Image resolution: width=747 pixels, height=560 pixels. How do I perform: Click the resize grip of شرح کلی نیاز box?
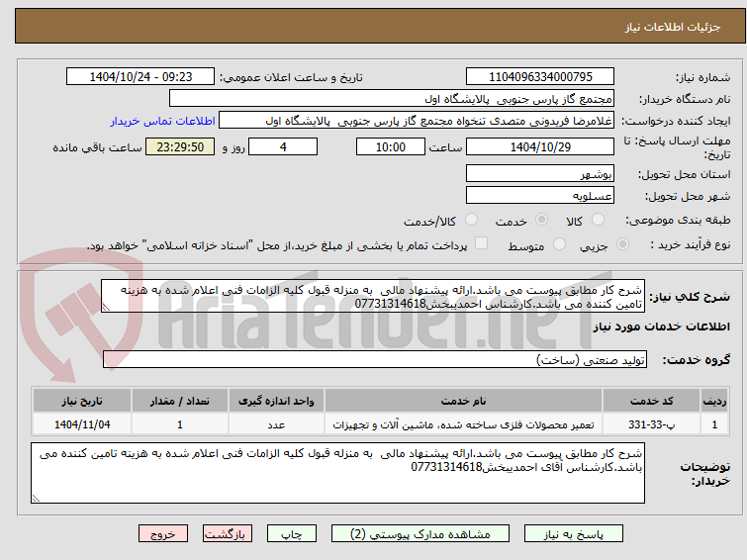pyautogui.click(x=106, y=308)
